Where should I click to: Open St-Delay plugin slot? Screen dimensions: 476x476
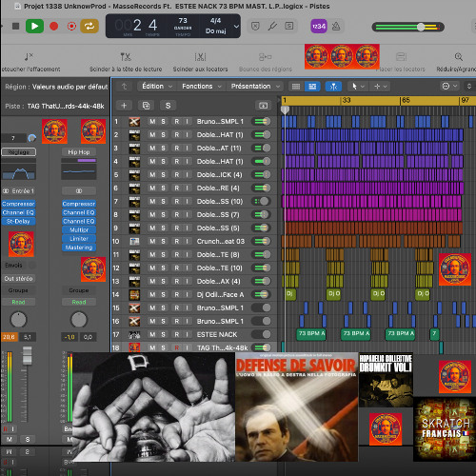(x=18, y=221)
